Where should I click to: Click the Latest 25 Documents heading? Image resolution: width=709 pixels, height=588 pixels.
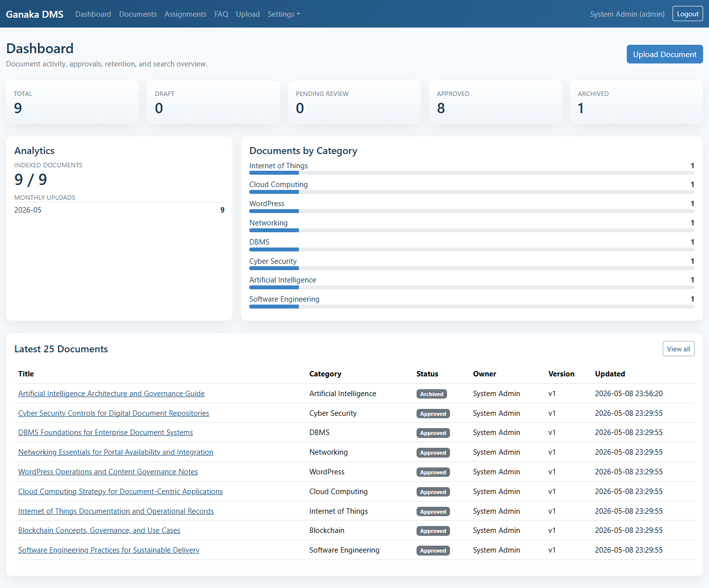[61, 349]
